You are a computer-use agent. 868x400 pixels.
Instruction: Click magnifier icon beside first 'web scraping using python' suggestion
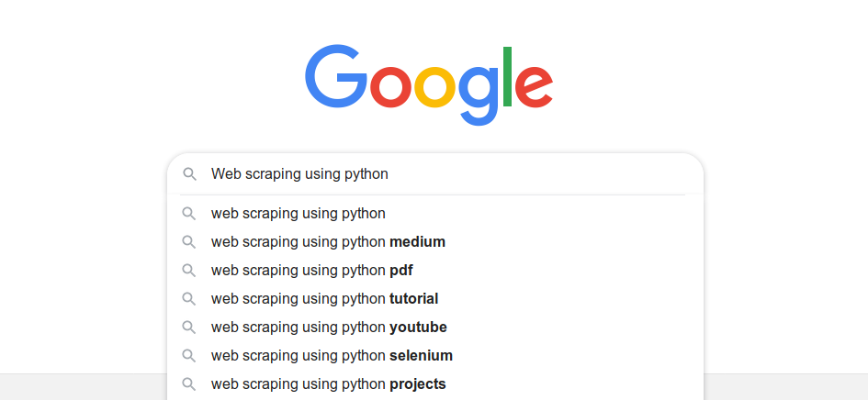click(189, 214)
